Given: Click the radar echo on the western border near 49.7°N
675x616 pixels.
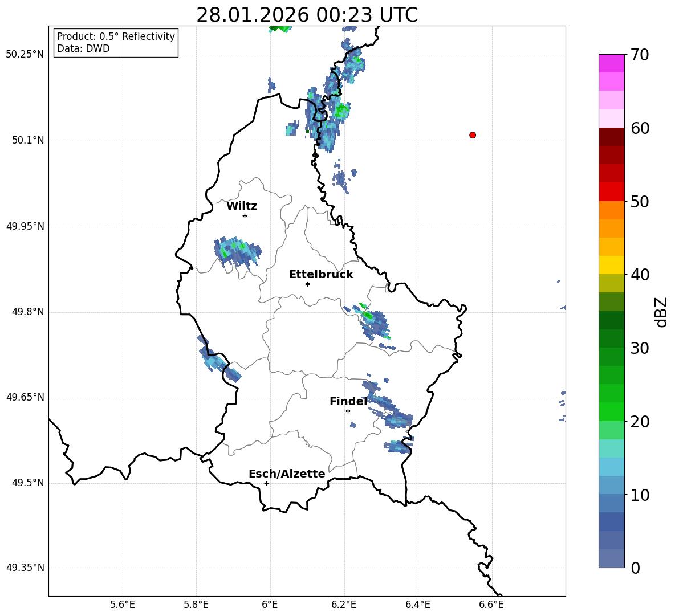Looking at the screenshot, I should [219, 359].
